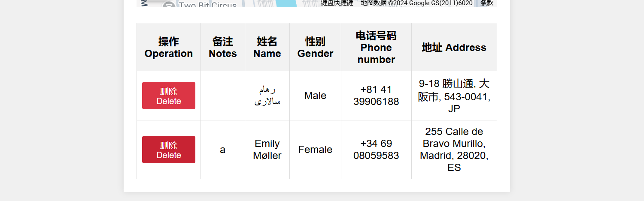Click the 地址 Address column header
This screenshot has height=201, width=644.
(454, 47)
